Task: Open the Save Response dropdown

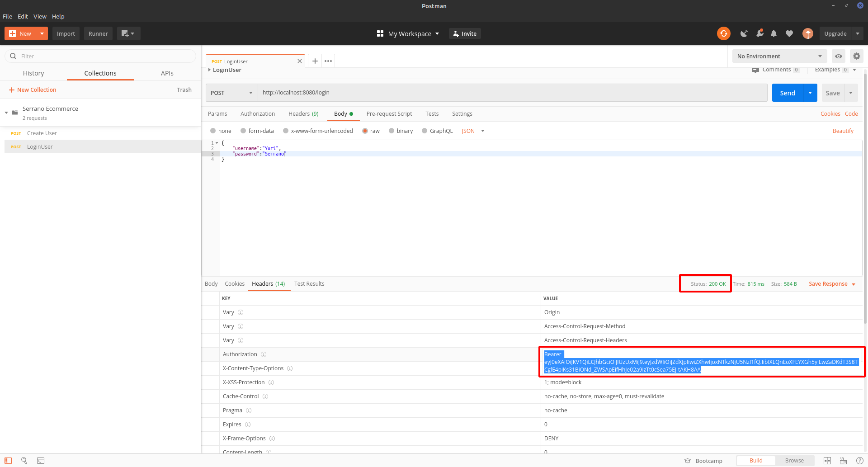Action: coord(832,284)
